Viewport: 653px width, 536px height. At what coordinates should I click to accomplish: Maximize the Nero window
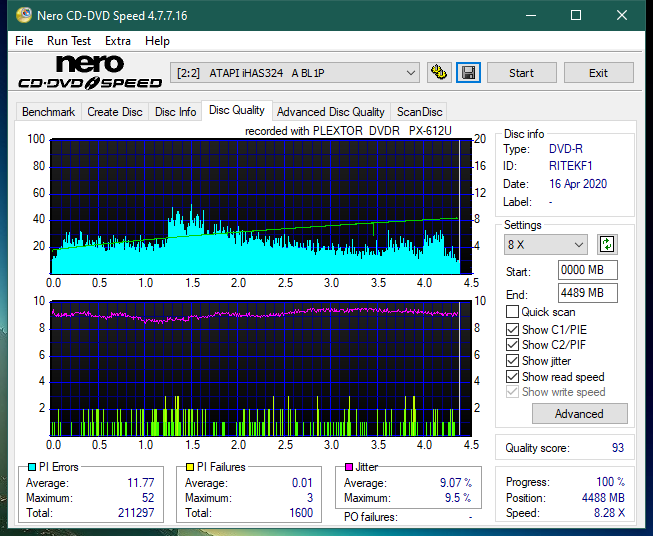tap(576, 15)
